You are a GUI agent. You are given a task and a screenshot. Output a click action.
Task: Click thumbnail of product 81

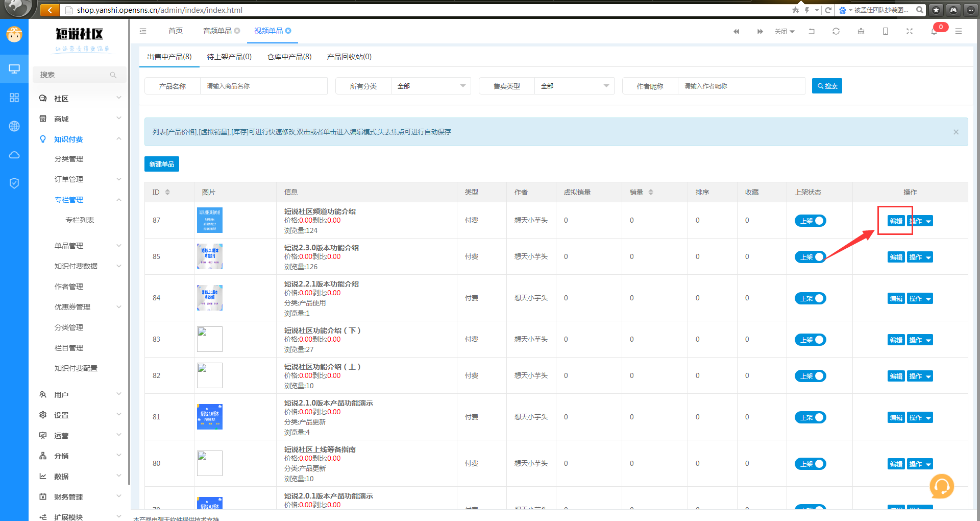click(x=210, y=417)
